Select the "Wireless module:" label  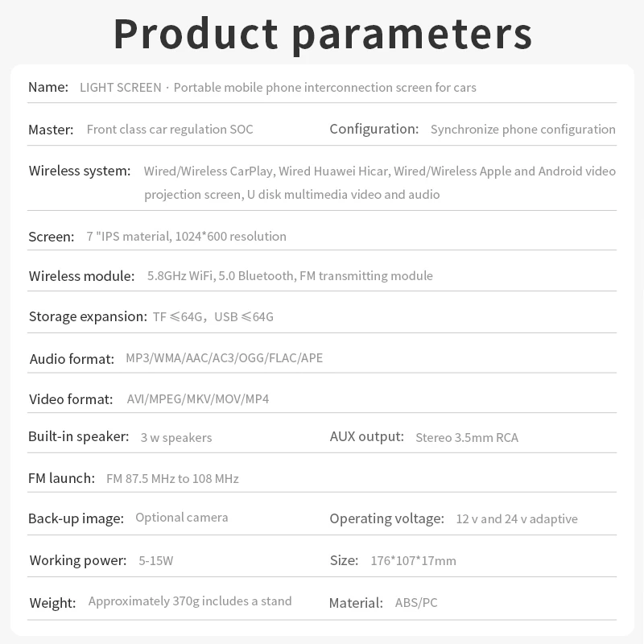[x=81, y=276]
